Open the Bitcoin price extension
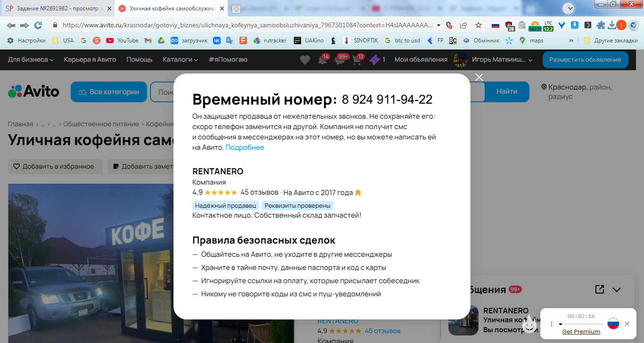The width and height of the screenshot is (644, 343). click(535, 26)
